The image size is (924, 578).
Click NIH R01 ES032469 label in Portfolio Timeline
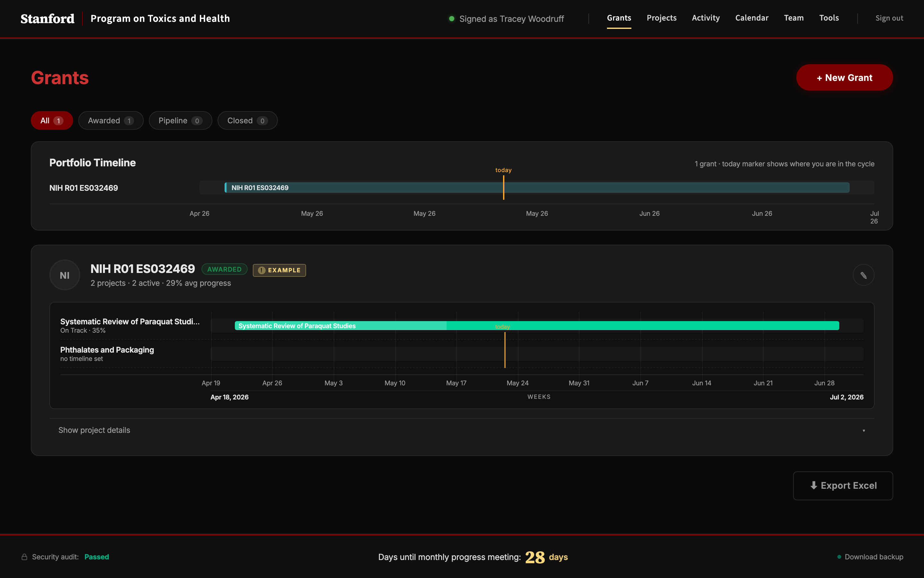[84, 188]
